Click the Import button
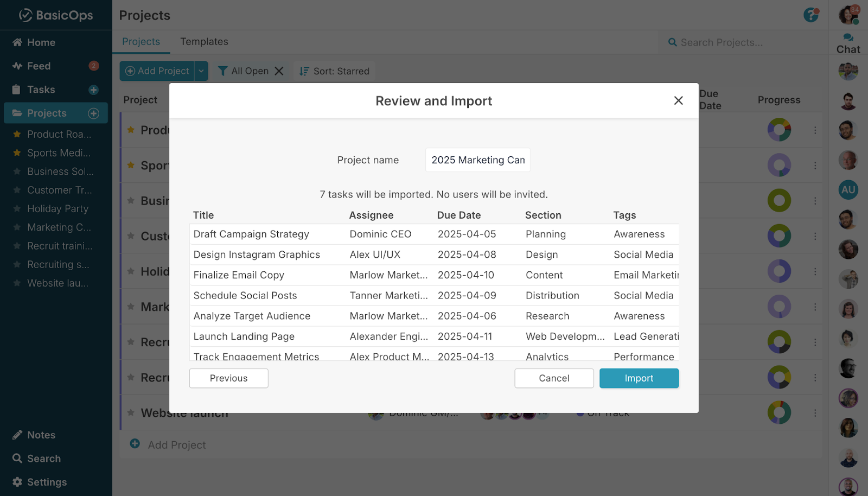This screenshot has height=496, width=868. (639, 378)
